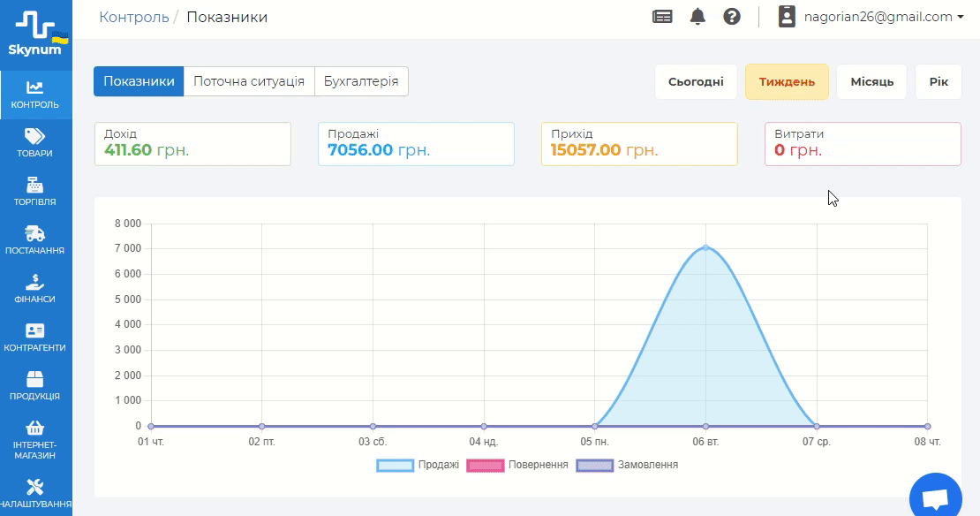
Task: Toggle Продажі series in chart legend
Action: (x=418, y=465)
